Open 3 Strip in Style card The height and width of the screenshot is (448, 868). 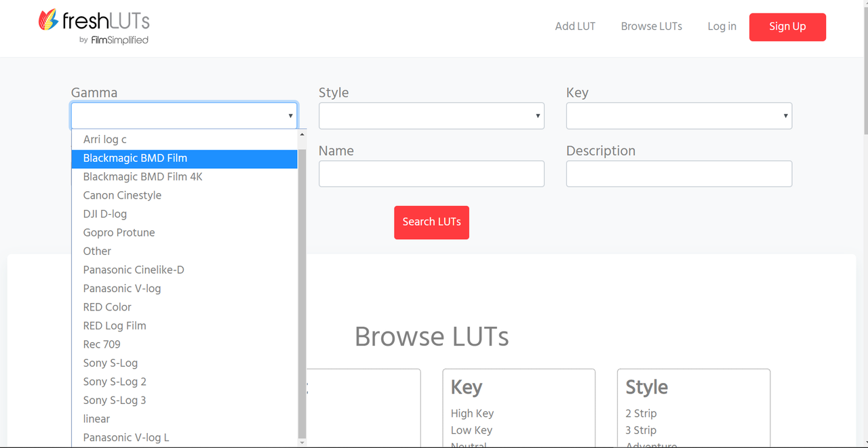point(641,430)
